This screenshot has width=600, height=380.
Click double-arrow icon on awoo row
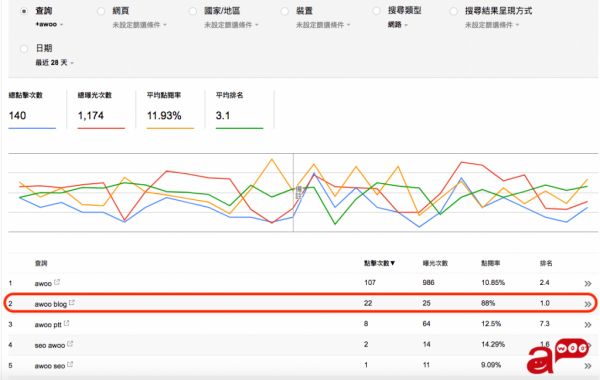(x=588, y=284)
